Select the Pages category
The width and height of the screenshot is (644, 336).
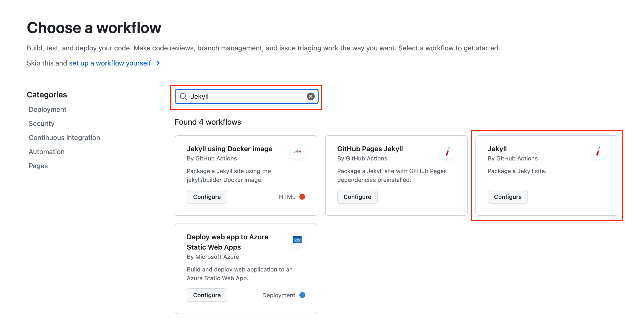coord(38,166)
